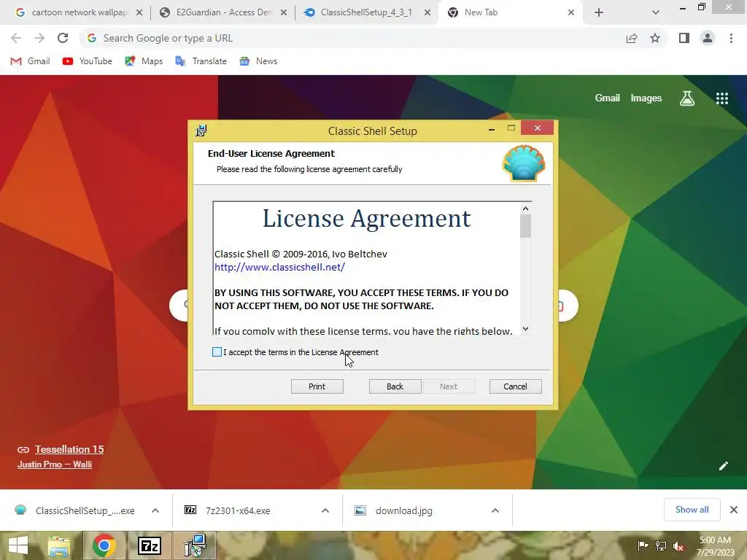Open the Gmail bookmark
Viewport: 747px width, 560px height.
tap(30, 61)
